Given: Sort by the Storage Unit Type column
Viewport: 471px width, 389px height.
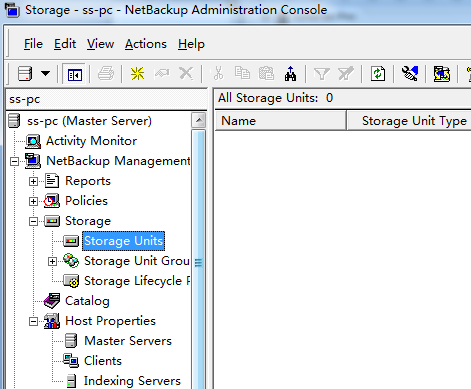Looking at the screenshot, I should click(409, 121).
